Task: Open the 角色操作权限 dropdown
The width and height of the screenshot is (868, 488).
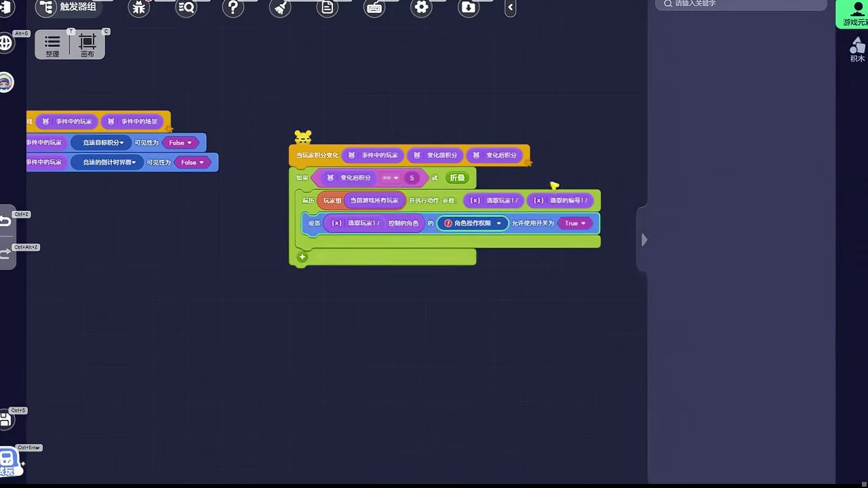Action: (473, 223)
